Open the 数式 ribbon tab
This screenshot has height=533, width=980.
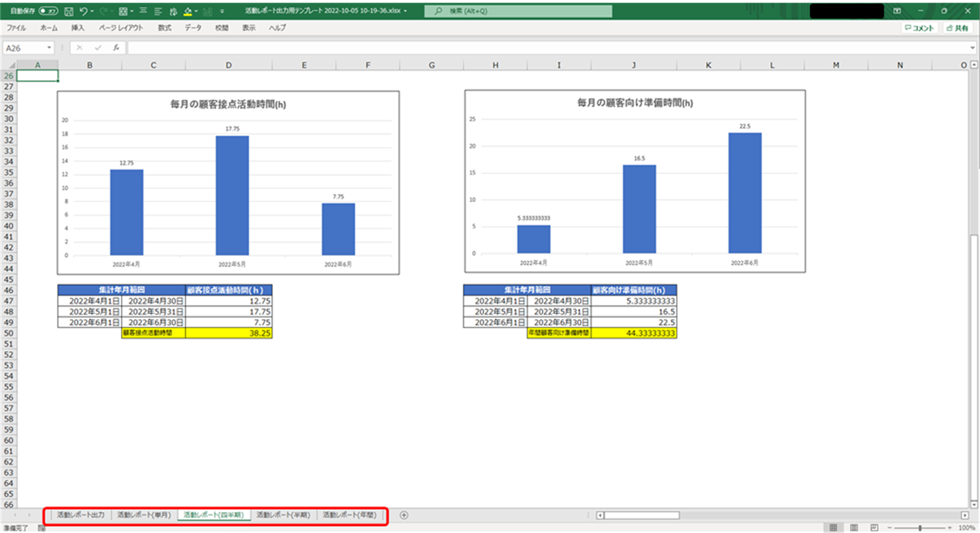click(164, 28)
